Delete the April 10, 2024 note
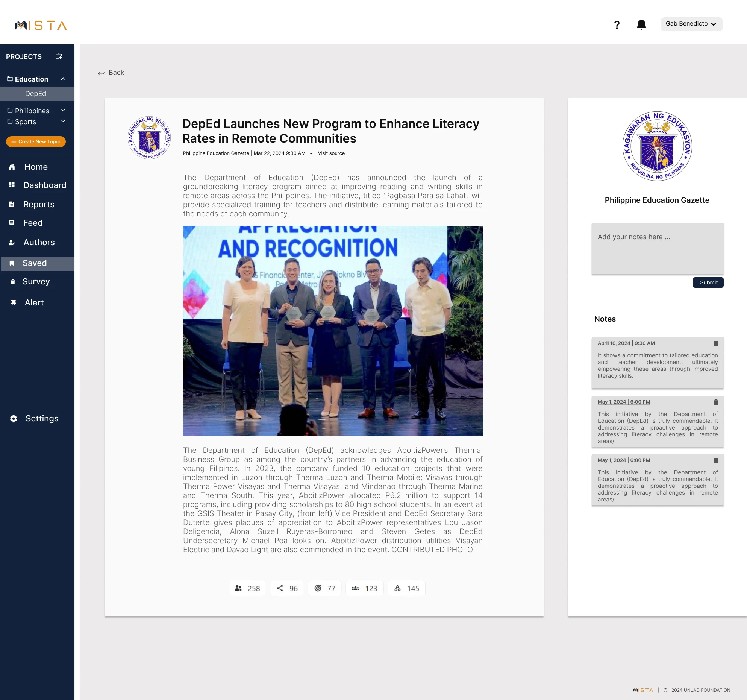 tap(716, 343)
